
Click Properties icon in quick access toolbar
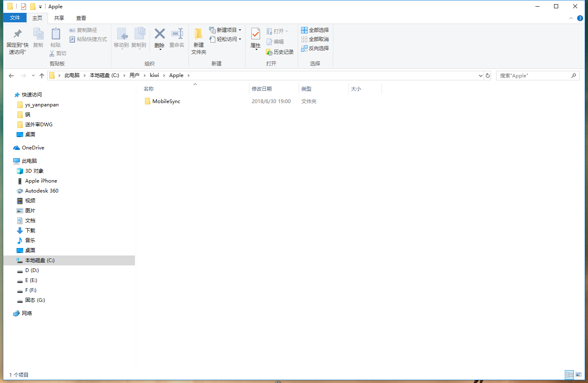(x=24, y=7)
